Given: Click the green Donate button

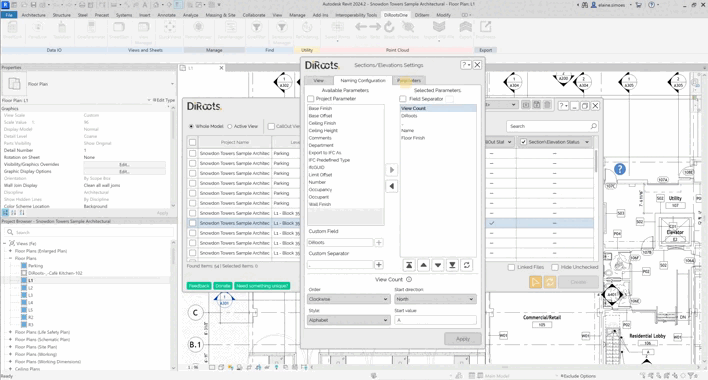Looking at the screenshot, I should (223, 286).
